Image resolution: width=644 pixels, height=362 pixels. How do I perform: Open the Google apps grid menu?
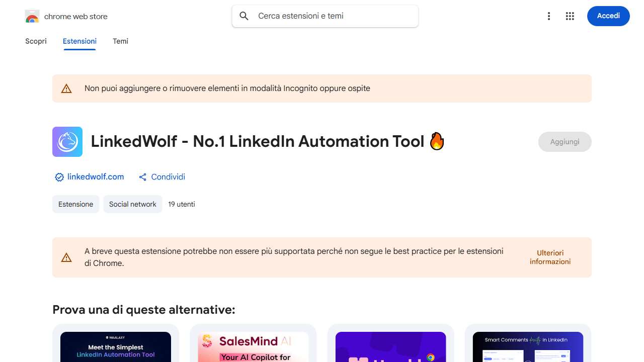tap(570, 16)
